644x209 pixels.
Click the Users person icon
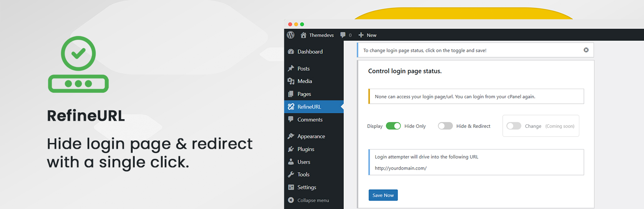(x=291, y=162)
